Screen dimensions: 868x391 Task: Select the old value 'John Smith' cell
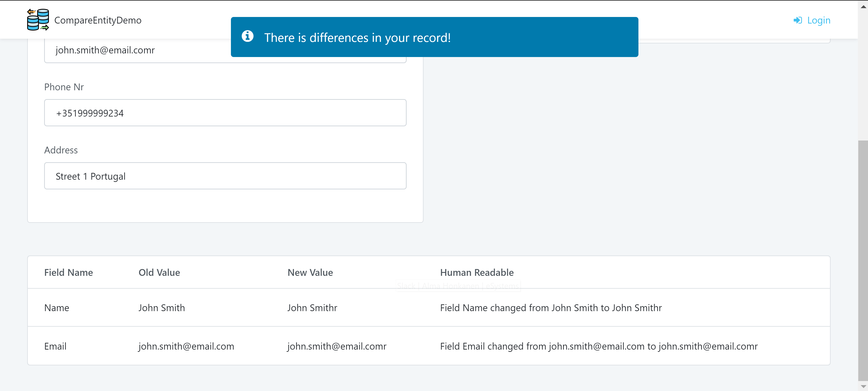click(x=162, y=308)
